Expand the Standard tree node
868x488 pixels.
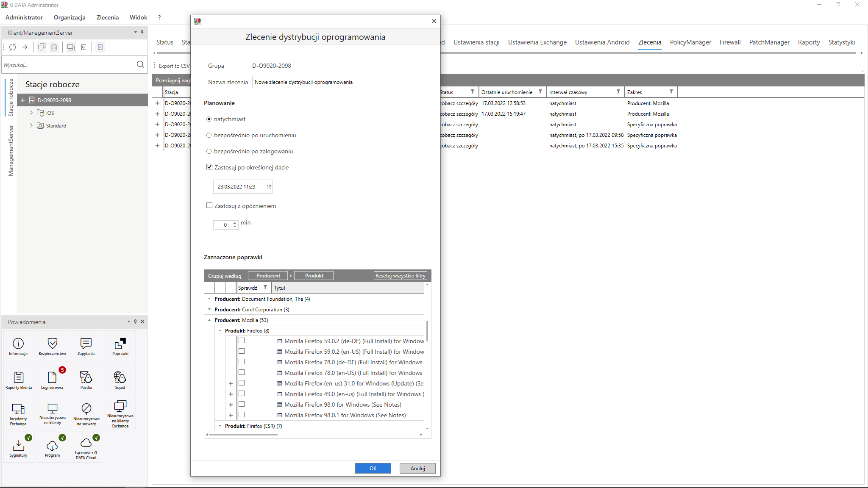(x=31, y=125)
